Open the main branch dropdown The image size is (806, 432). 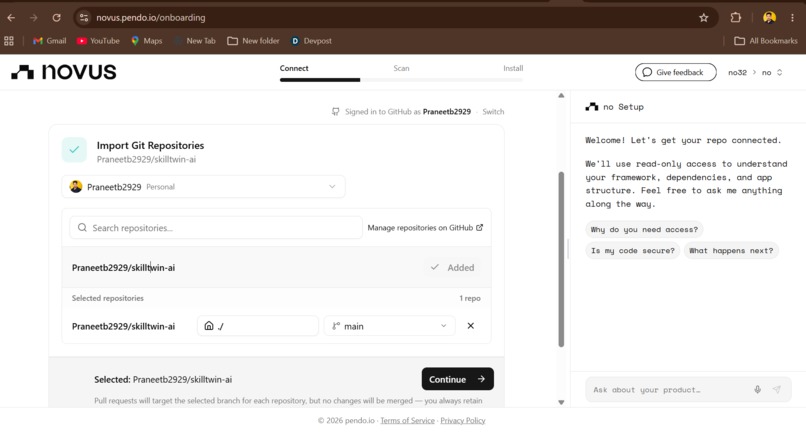click(389, 326)
